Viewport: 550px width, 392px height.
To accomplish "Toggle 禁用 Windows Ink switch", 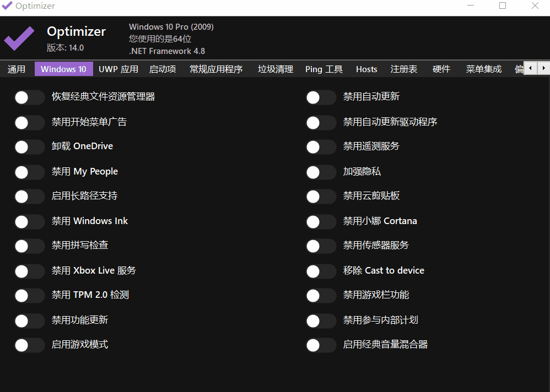I will [x=29, y=221].
